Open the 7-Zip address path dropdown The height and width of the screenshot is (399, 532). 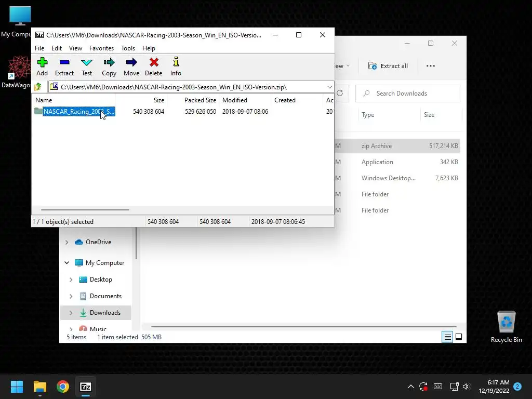(x=329, y=87)
